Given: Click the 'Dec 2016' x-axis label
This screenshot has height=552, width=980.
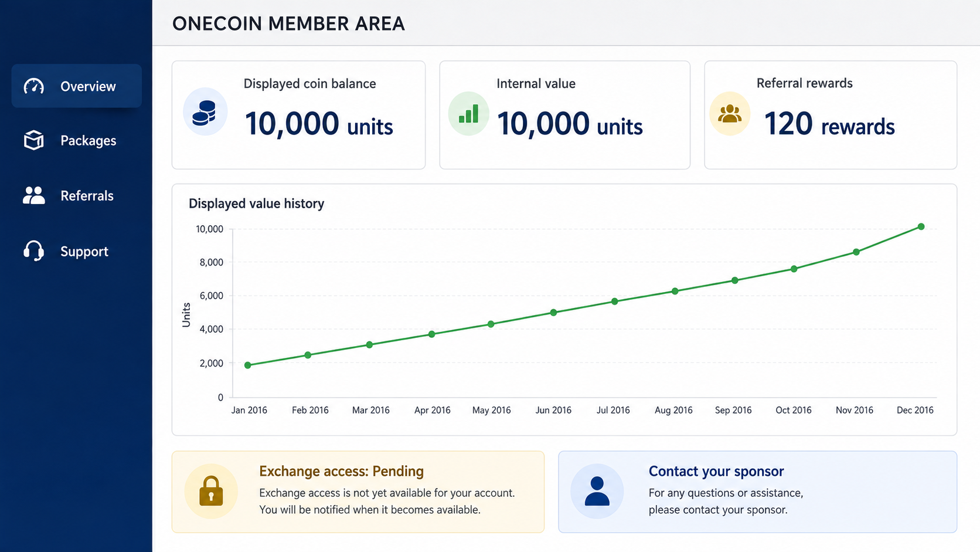Looking at the screenshot, I should (x=915, y=410).
